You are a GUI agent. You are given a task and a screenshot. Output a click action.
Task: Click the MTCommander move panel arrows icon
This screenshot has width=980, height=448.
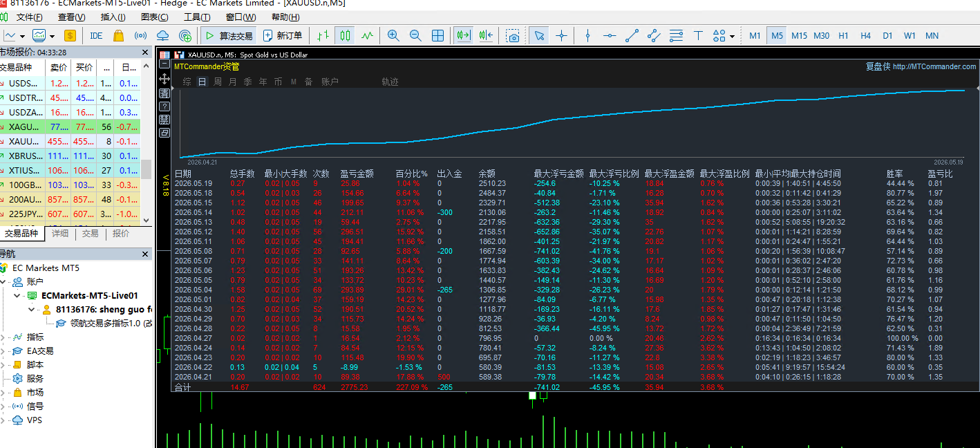164,79
